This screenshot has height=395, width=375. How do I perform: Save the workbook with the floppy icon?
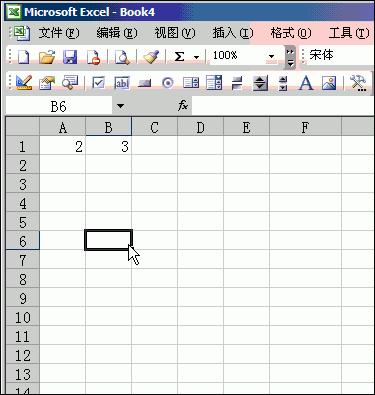point(70,57)
